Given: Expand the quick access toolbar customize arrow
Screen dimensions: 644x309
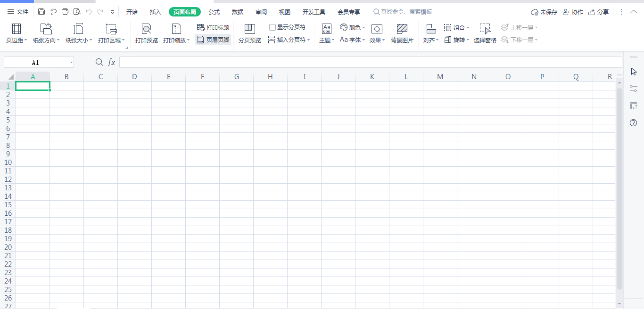Looking at the screenshot, I should pos(112,12).
